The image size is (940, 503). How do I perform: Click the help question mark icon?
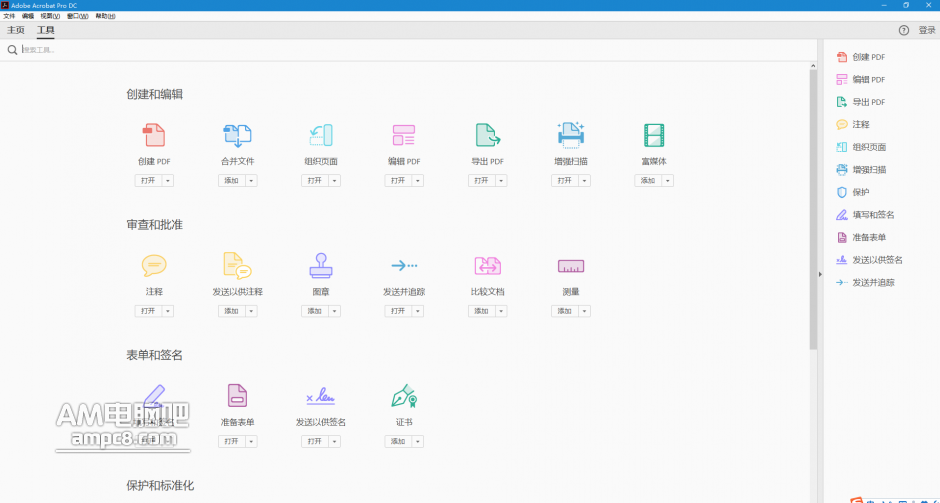[903, 30]
